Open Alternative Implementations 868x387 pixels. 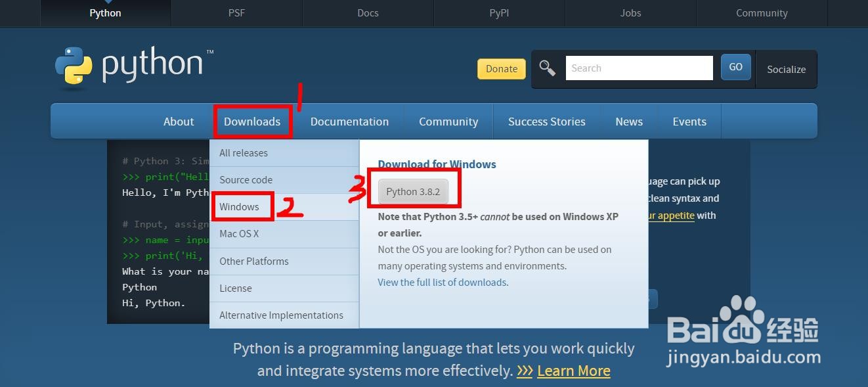click(281, 315)
